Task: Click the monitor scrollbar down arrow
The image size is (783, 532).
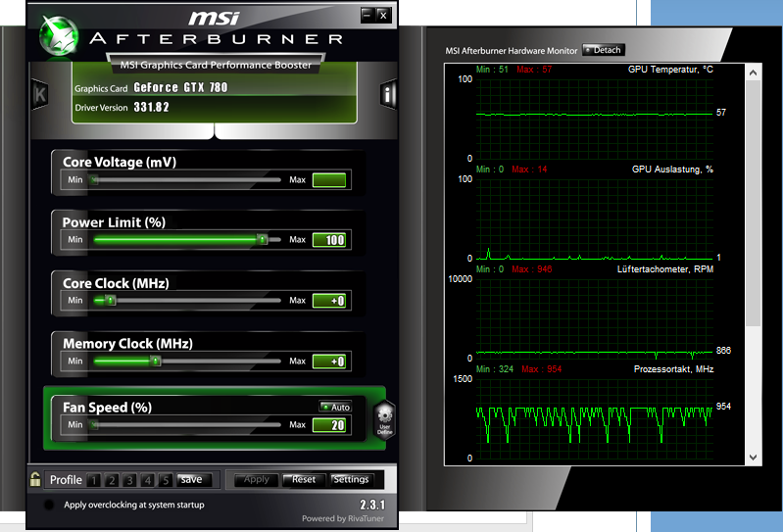Action: pos(753,458)
